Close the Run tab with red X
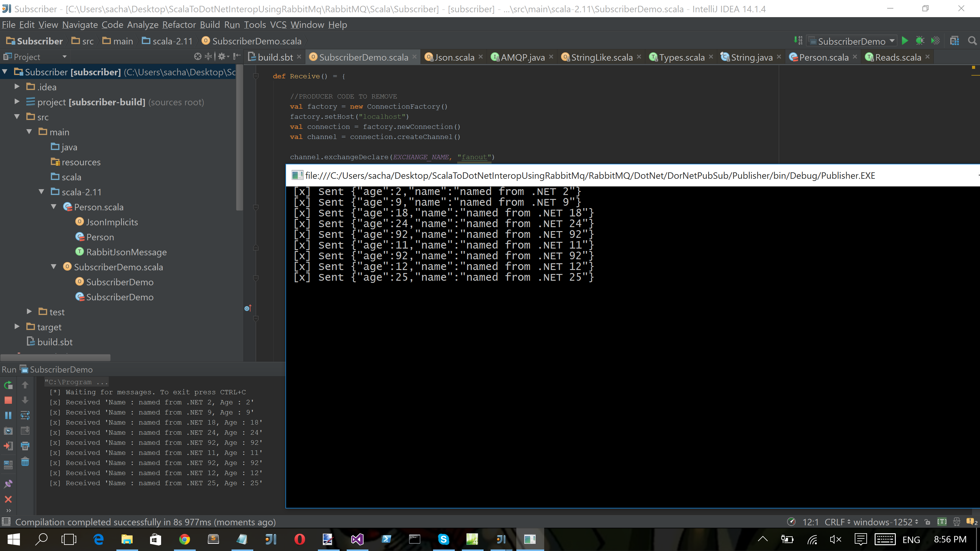 [x=8, y=499]
